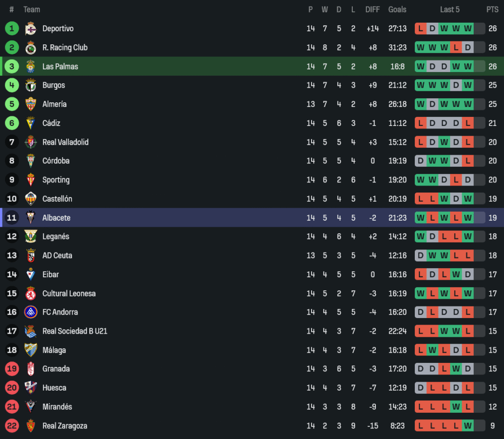
Task: Click Deportivo's first Last 5 loss badge
Action: 420,29
